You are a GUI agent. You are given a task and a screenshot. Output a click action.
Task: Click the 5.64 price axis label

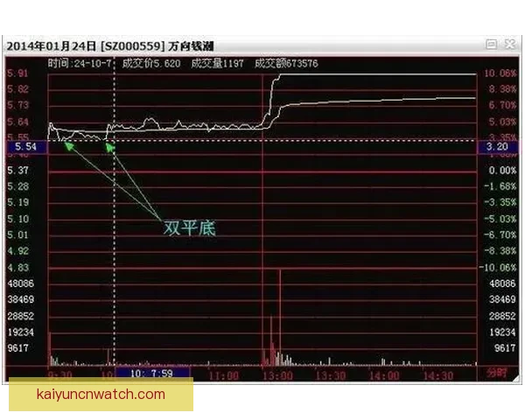pyautogui.click(x=18, y=122)
